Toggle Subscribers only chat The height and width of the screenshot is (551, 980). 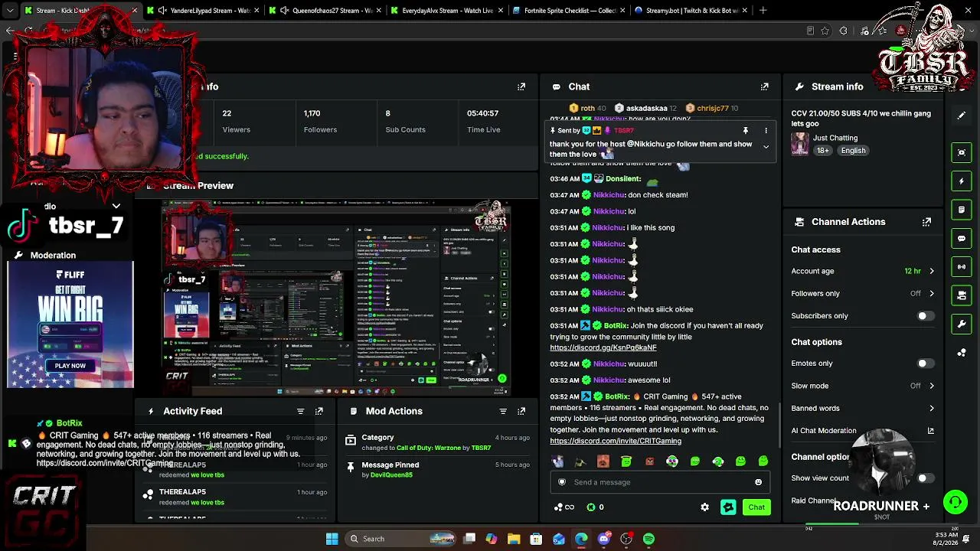[925, 316]
